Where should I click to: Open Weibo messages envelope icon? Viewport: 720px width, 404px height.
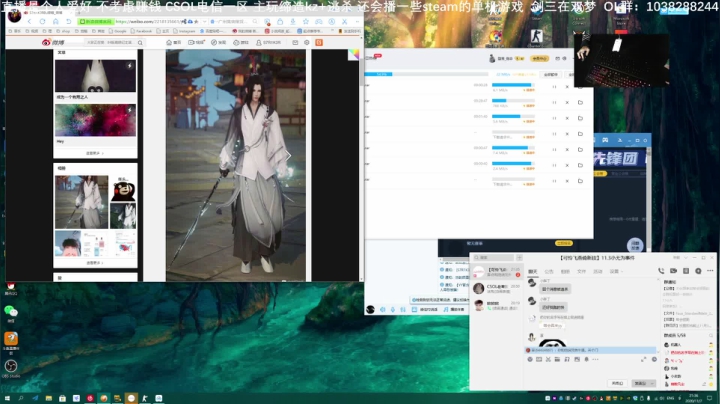(295, 42)
